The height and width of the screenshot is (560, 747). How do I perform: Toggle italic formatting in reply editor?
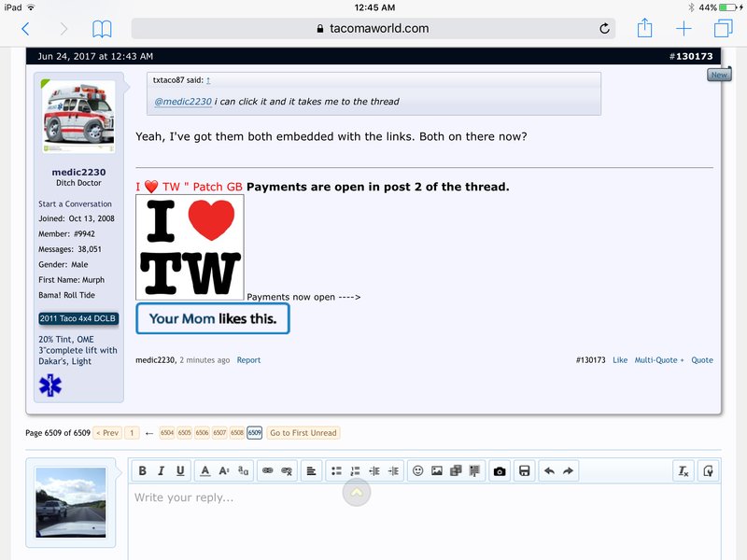point(161,471)
